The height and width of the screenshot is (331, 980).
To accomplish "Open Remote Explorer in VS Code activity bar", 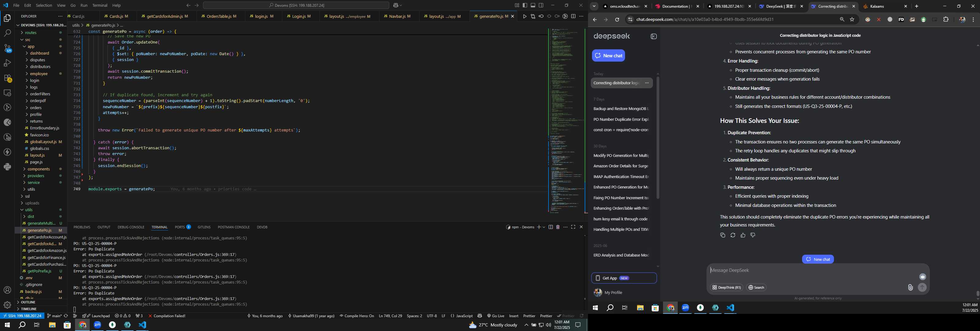I will point(7,93).
